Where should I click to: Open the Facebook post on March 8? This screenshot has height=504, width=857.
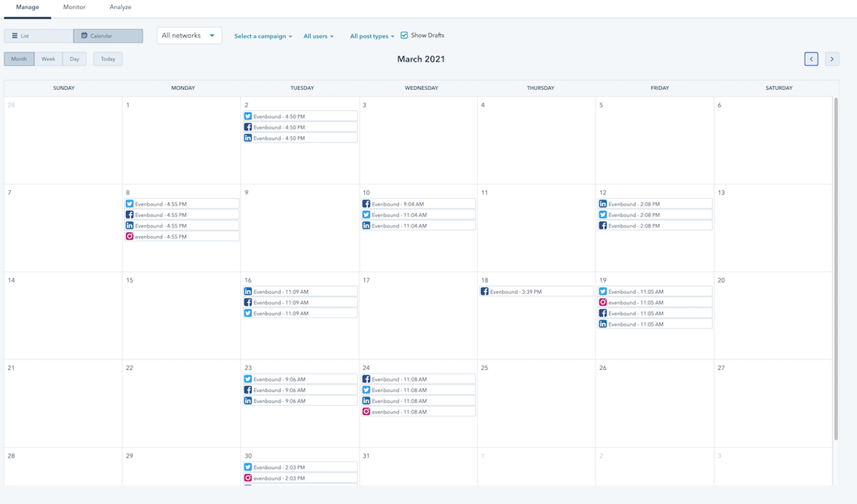click(181, 215)
